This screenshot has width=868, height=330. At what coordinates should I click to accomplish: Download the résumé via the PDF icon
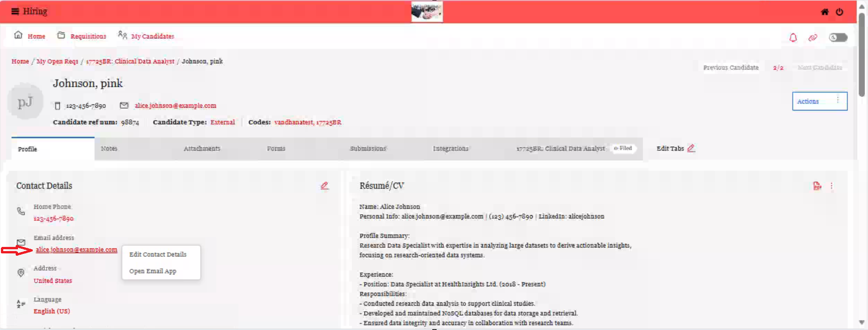pyautogui.click(x=817, y=186)
